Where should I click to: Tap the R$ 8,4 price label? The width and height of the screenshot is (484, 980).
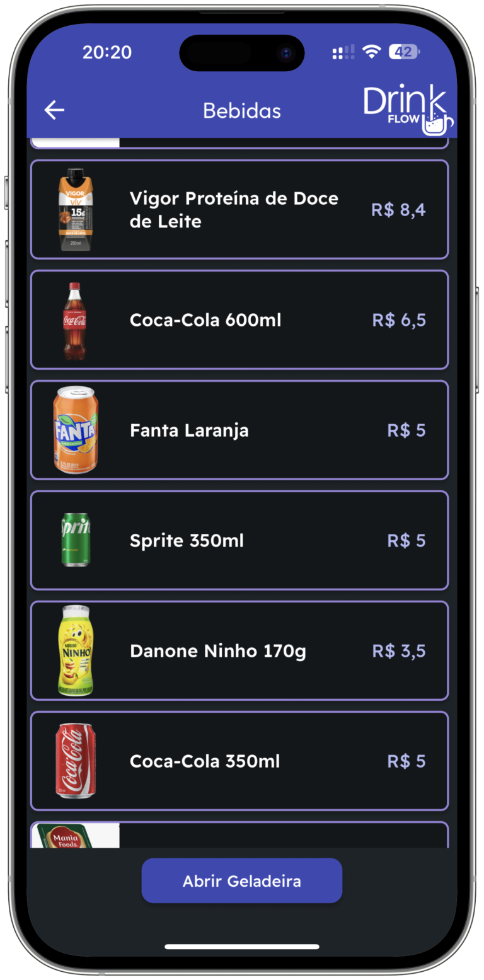[398, 210]
